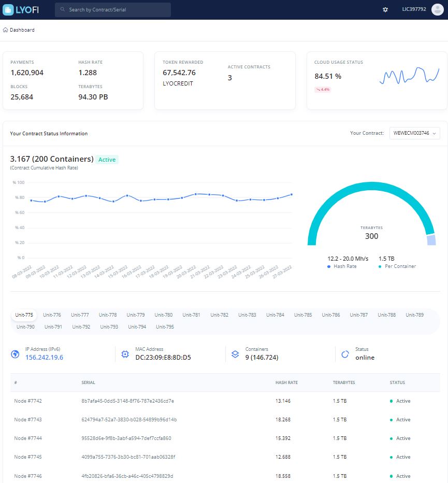
Task: Click the Status refresh icon
Action: pos(345,354)
